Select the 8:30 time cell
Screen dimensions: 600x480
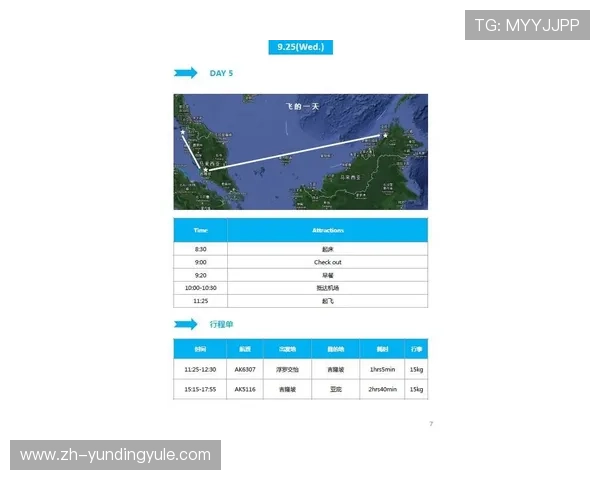200,249
